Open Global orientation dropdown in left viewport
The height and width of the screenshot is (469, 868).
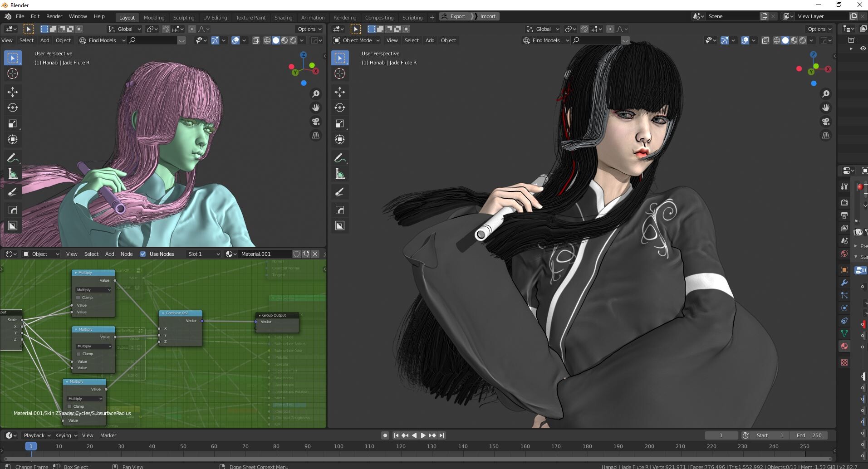point(125,29)
